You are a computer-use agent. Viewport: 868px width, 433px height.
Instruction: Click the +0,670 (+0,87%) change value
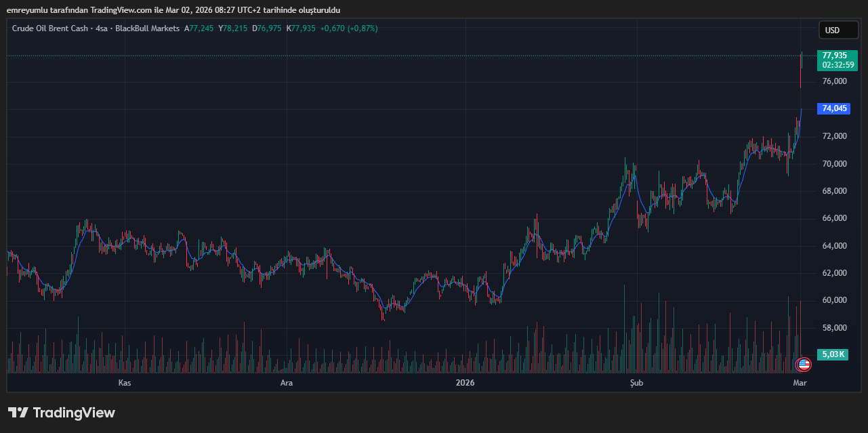pos(349,28)
